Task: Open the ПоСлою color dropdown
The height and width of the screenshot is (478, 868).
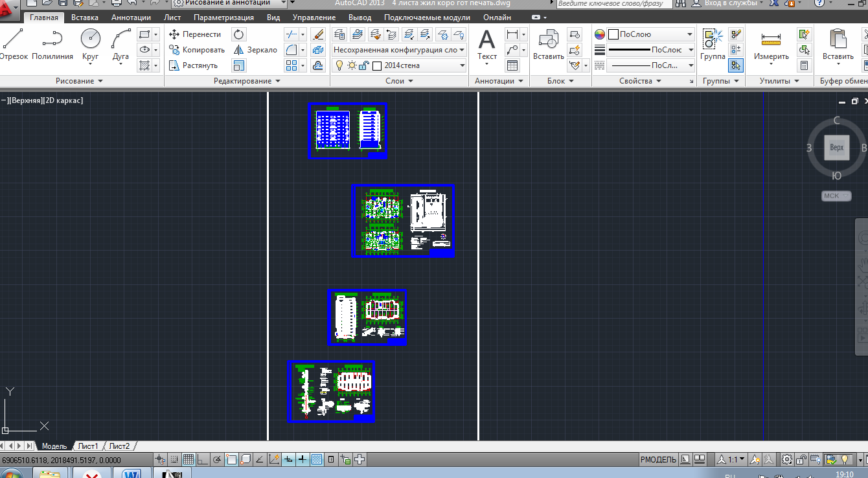Action: pos(651,34)
